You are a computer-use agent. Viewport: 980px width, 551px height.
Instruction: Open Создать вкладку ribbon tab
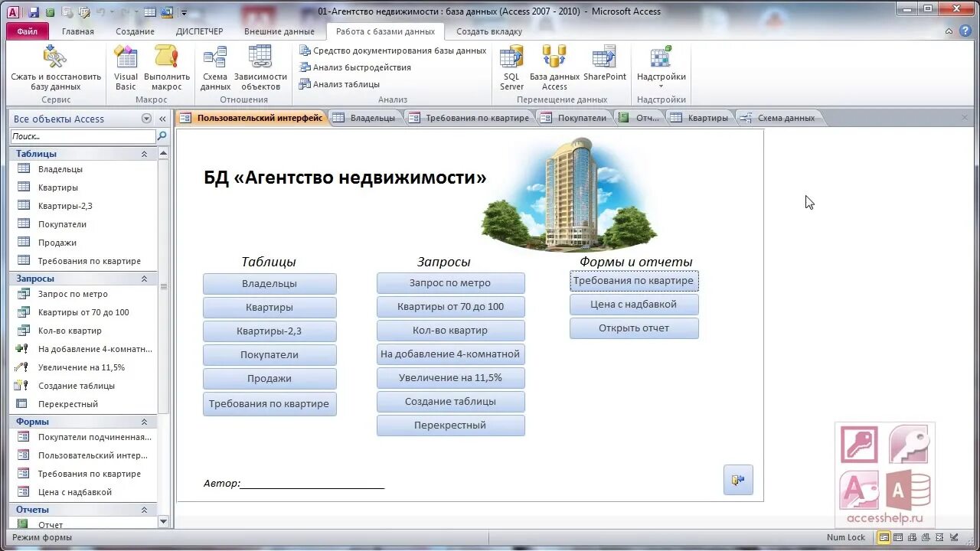click(x=489, y=31)
